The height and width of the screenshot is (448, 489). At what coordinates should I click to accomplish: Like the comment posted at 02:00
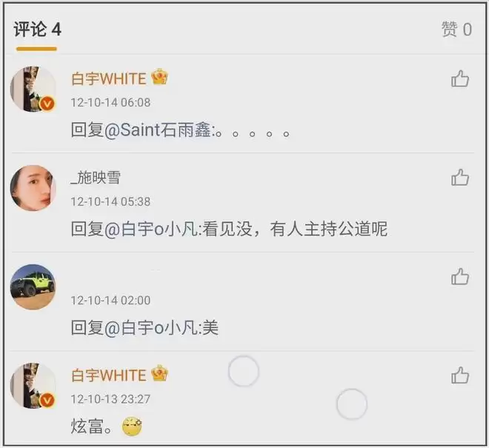point(460,276)
